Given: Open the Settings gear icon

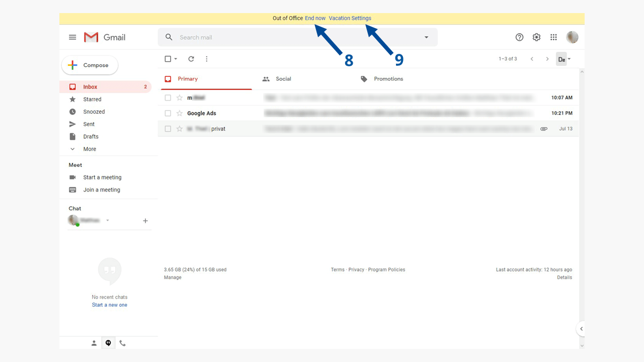Looking at the screenshot, I should [x=536, y=37].
